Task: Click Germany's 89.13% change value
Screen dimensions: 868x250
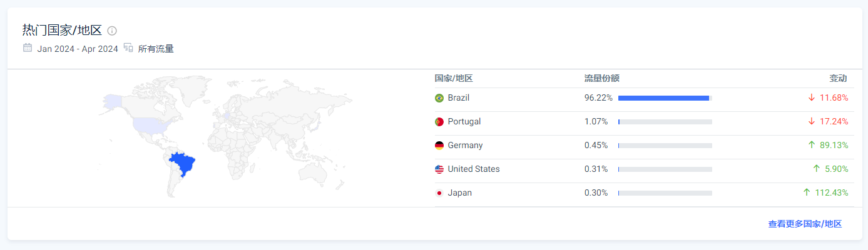Action: (x=834, y=146)
